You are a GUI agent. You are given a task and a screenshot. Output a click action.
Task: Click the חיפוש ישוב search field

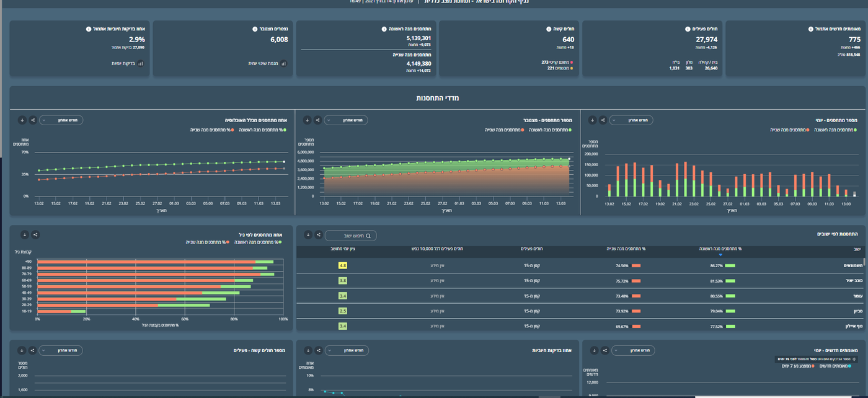[351, 236]
